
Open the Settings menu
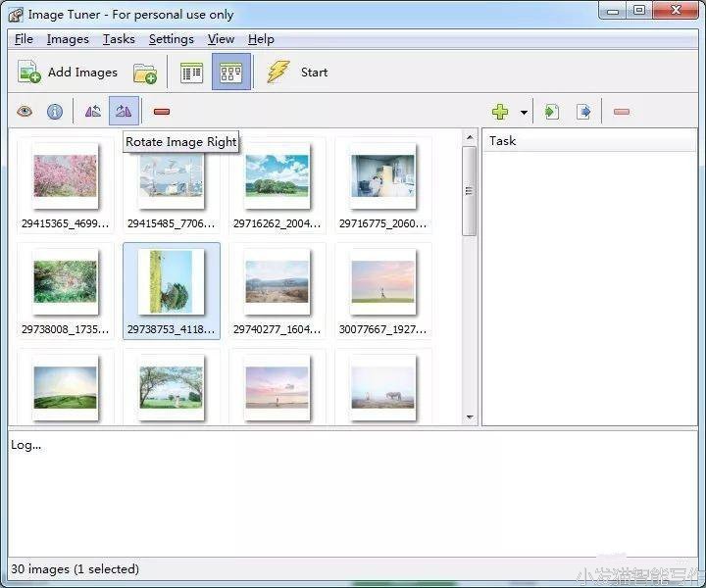(x=171, y=39)
